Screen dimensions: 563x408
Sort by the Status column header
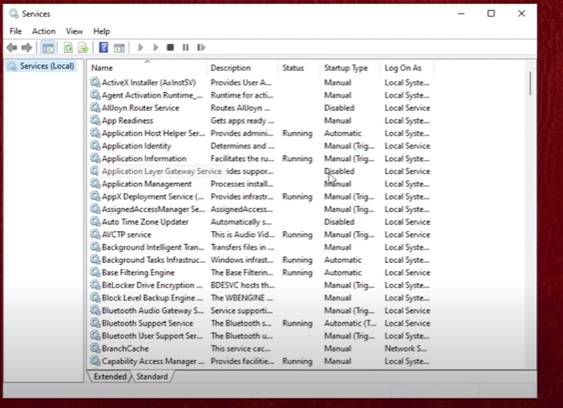(299, 68)
